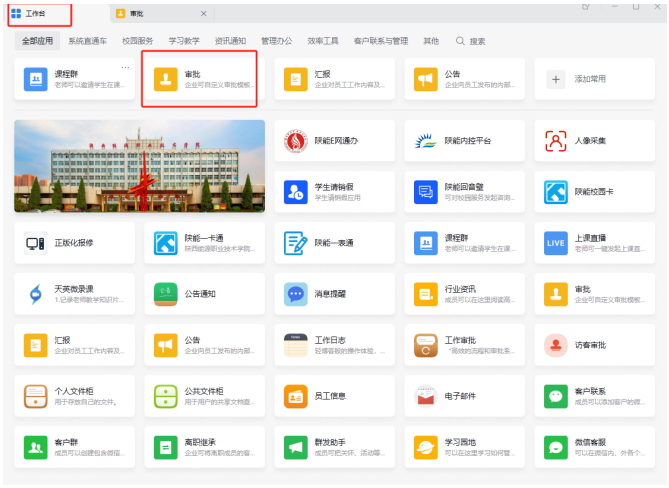This screenshot has height=488, width=669.
Task: Launch the 微信客服 customer service app
Action: (x=592, y=447)
